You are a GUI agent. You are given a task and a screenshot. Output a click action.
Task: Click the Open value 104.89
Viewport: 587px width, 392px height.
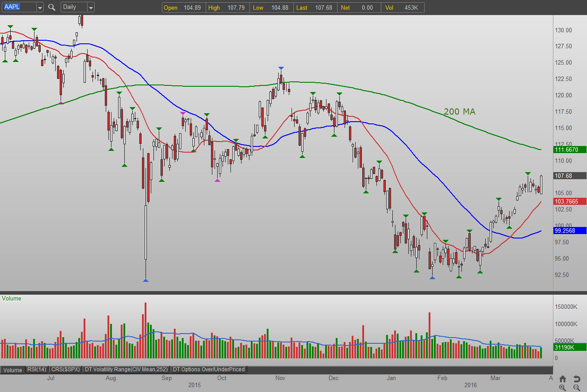click(x=192, y=8)
